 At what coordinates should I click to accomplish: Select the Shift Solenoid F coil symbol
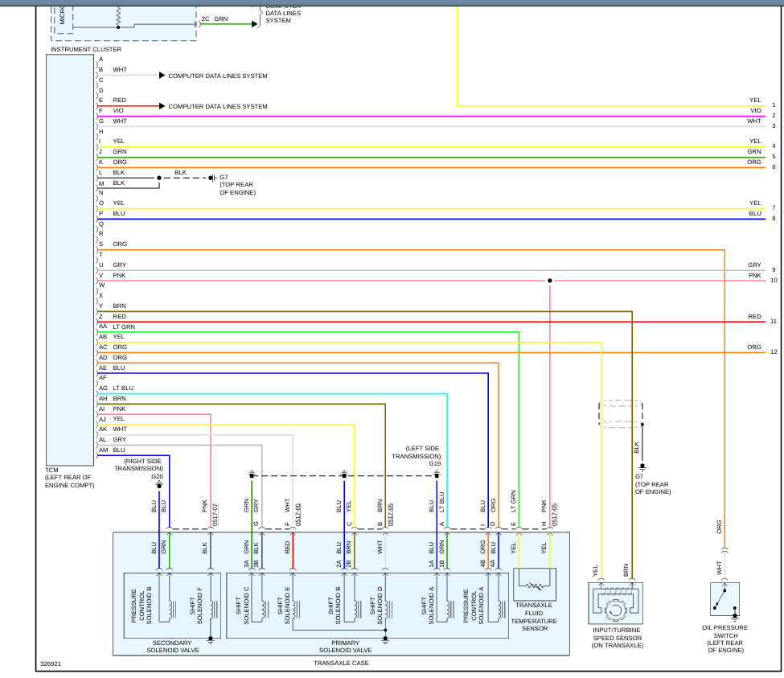pos(211,607)
